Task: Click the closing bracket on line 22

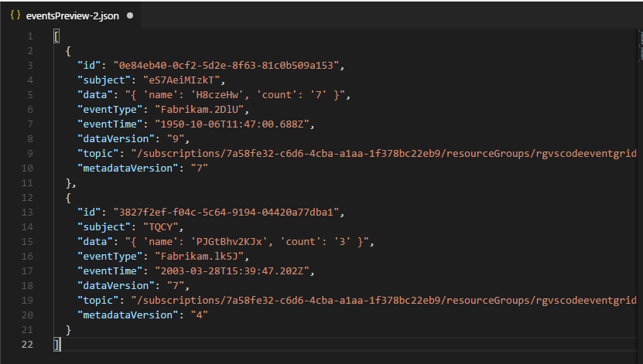Action: (x=56, y=345)
